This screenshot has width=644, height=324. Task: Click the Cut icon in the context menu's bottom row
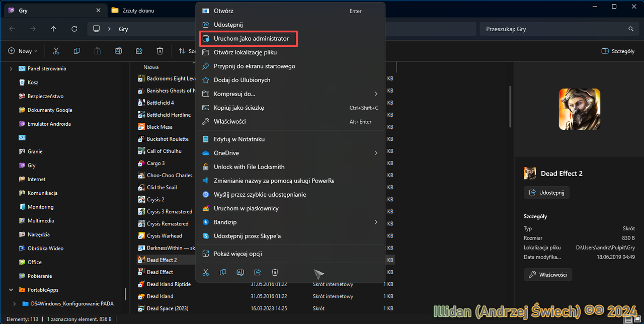point(206,272)
